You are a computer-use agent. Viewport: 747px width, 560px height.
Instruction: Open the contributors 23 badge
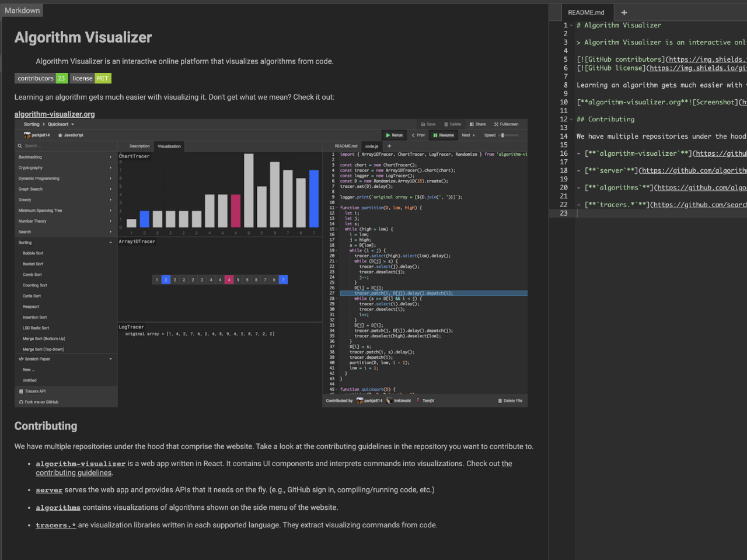click(x=41, y=78)
